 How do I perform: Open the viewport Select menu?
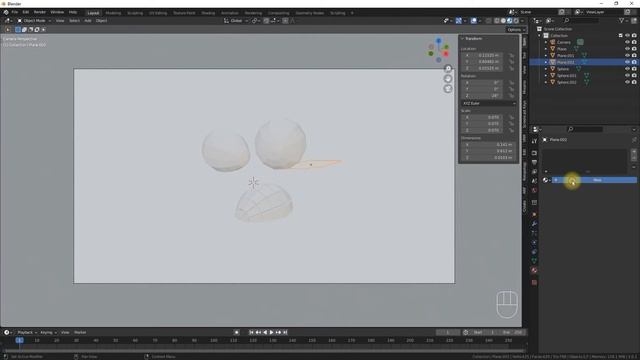coord(74,20)
